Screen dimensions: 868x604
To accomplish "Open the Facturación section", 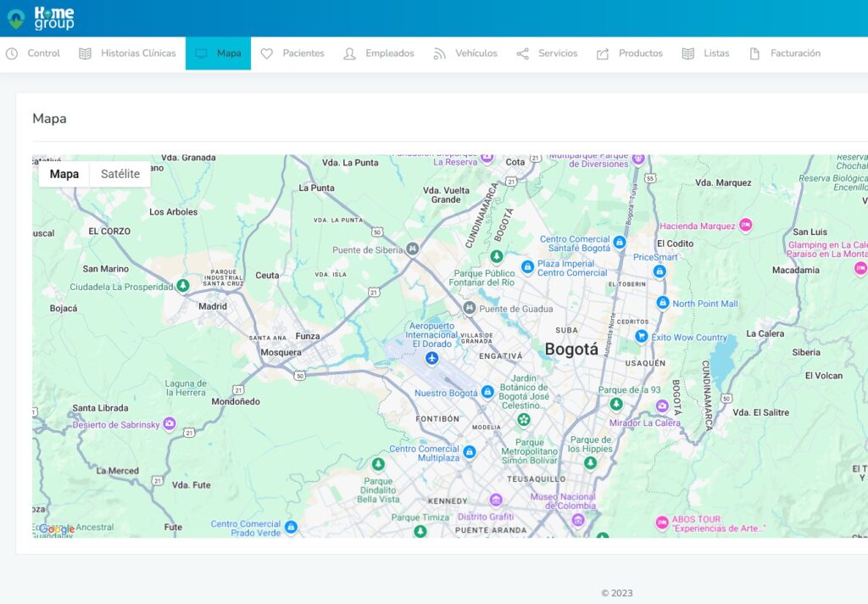I will [784, 53].
